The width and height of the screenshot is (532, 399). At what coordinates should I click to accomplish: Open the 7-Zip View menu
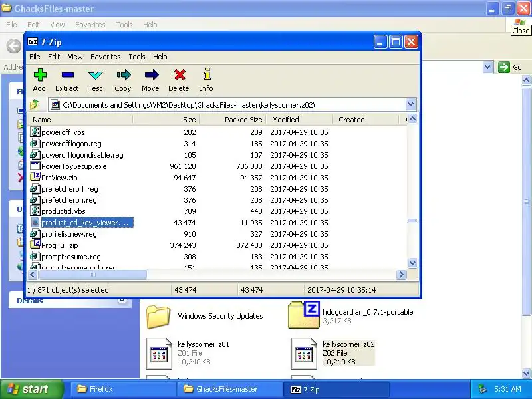point(75,57)
